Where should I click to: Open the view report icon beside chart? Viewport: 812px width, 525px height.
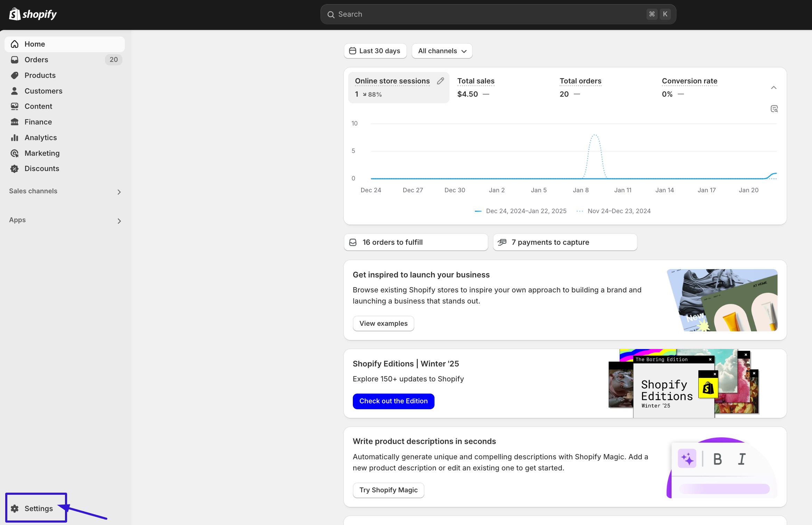(774, 109)
